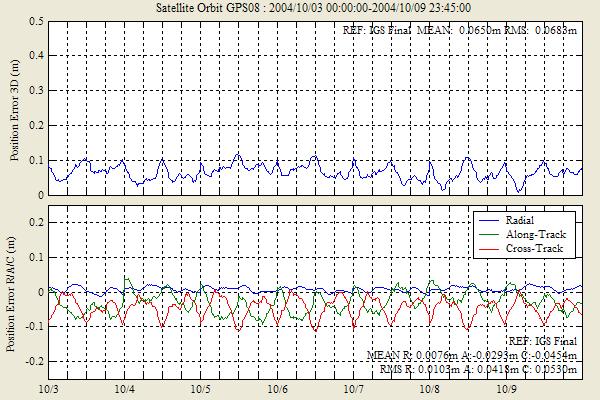Click the blue Radial line sample in legend
This screenshot has height=400, width=600.
[487, 218]
